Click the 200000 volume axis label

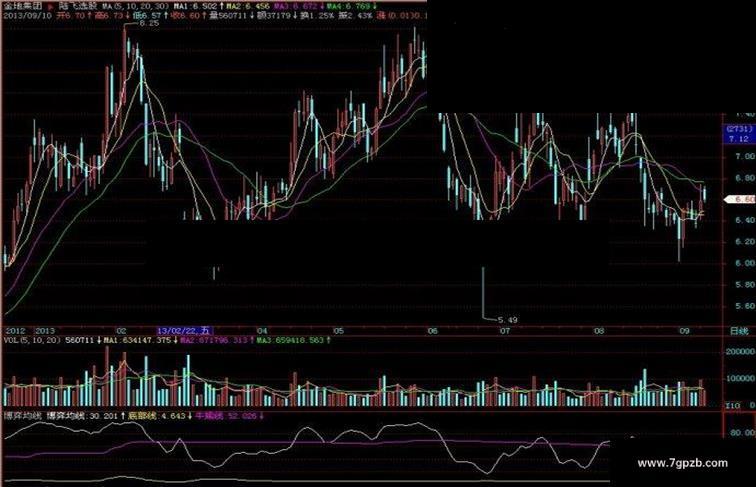coord(741,352)
